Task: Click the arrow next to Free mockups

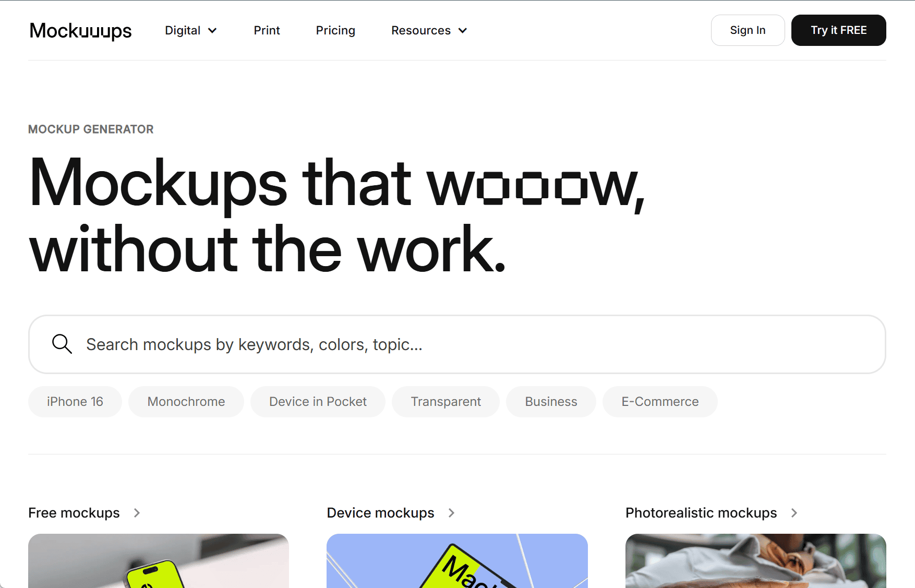Action: [x=137, y=513]
